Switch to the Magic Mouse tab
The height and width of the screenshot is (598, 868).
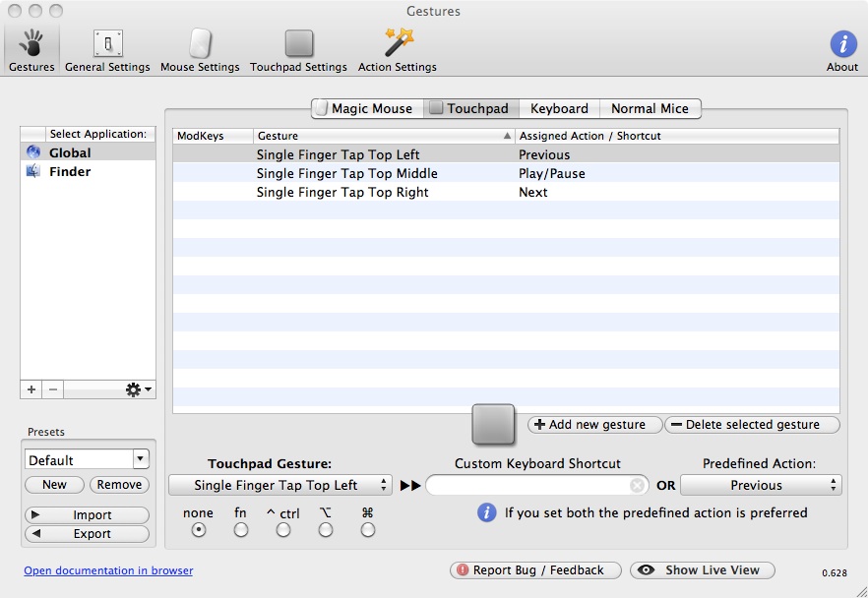368,109
